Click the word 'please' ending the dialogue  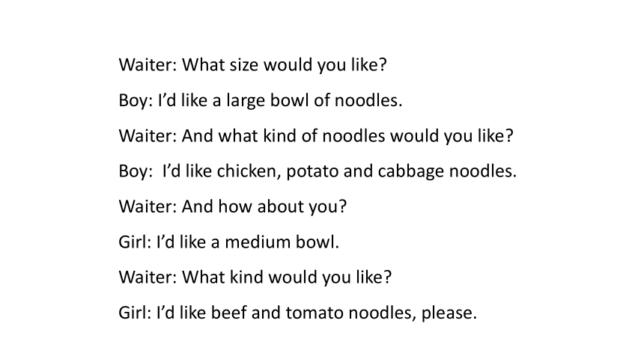(x=449, y=313)
